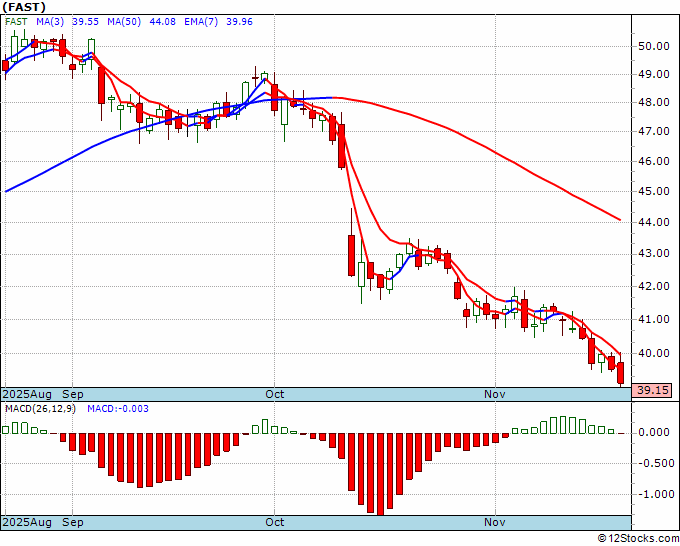Click the highlighted 39.15 last price tag
The width and height of the screenshot is (680, 546).
pos(652,390)
